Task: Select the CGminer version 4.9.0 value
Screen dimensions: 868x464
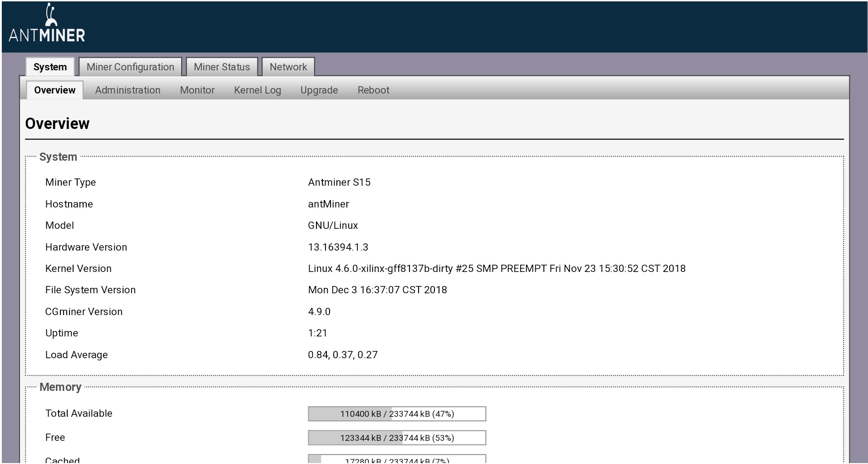Action: point(319,311)
